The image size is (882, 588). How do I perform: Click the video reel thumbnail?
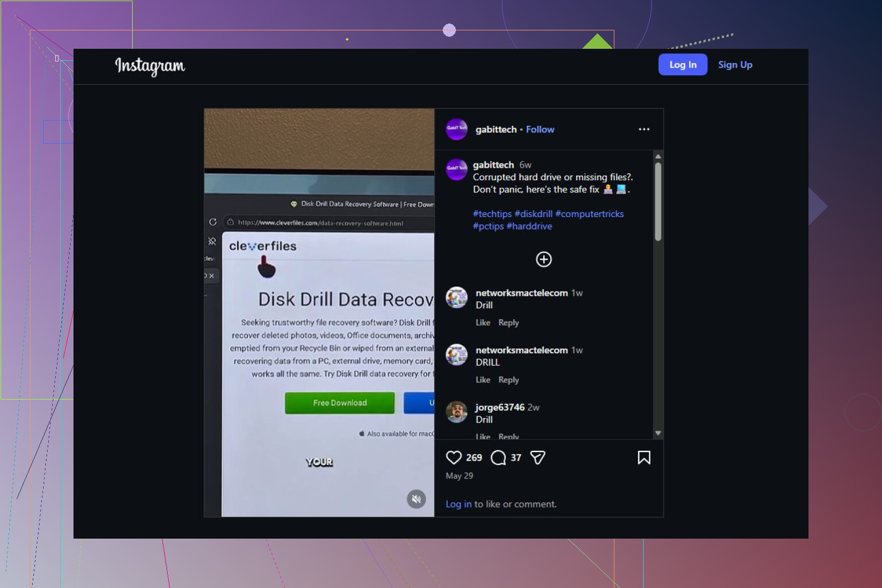click(x=319, y=312)
